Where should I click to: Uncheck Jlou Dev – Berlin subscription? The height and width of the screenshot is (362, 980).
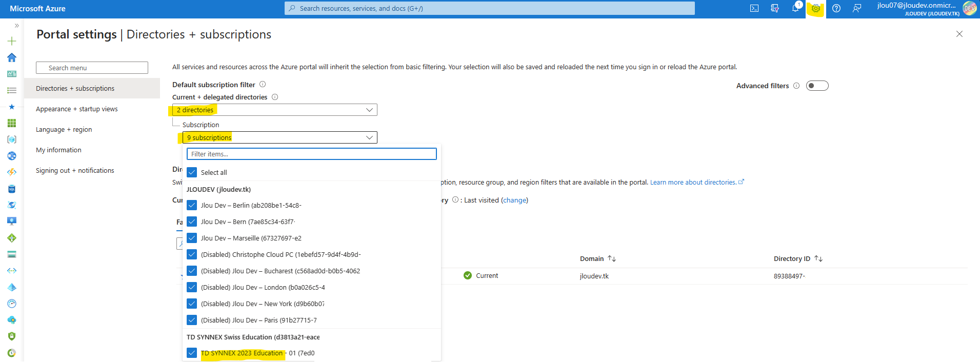(192, 205)
